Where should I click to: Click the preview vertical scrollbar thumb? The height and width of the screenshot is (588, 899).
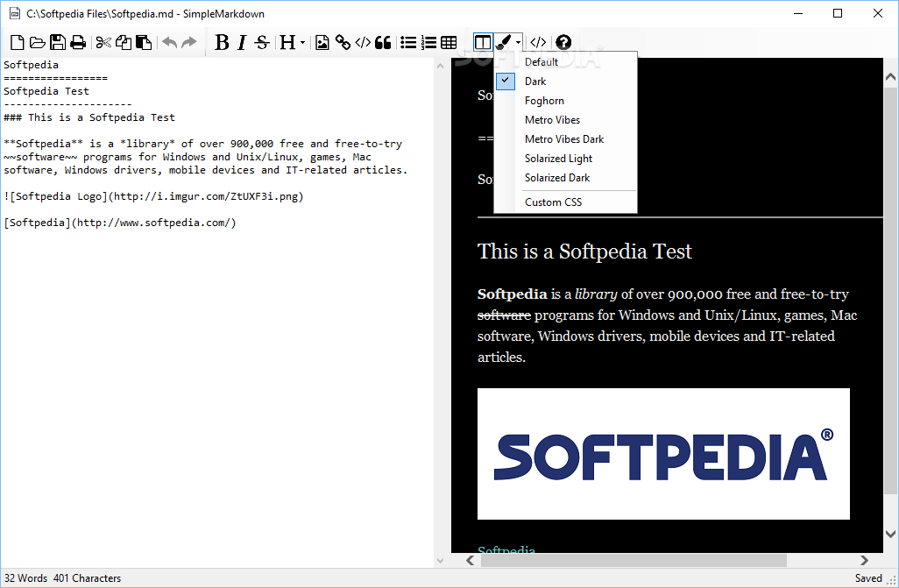(x=890, y=290)
